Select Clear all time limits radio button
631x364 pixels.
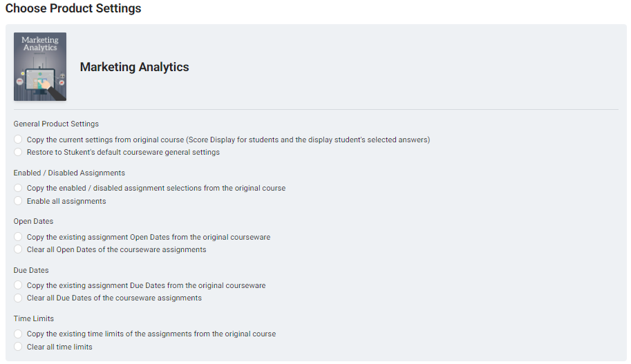pos(18,346)
